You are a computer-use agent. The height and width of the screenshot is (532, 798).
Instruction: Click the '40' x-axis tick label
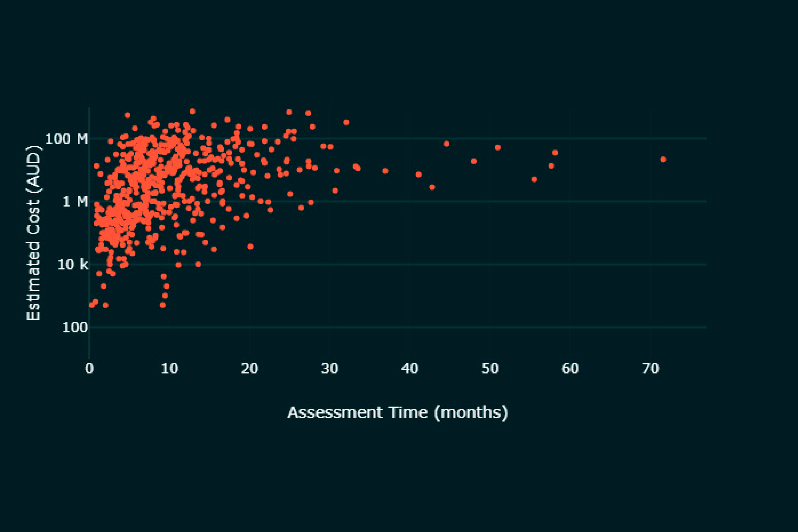pos(410,369)
